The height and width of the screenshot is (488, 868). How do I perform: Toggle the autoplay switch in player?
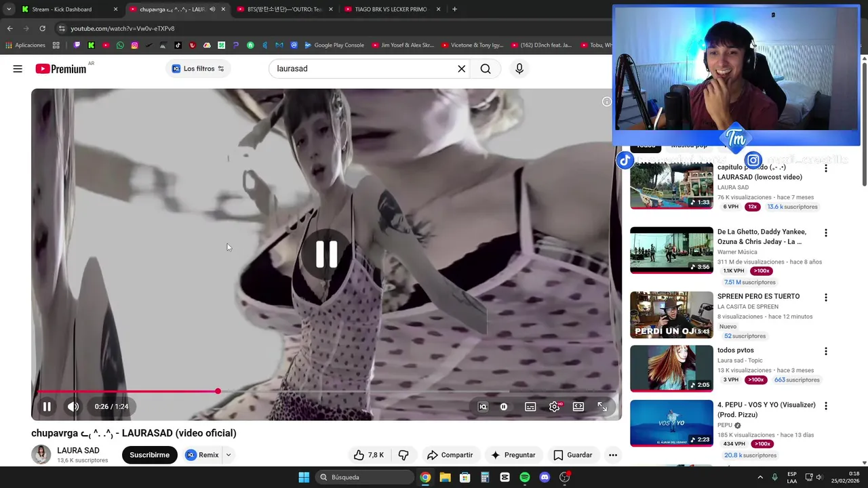504,407
